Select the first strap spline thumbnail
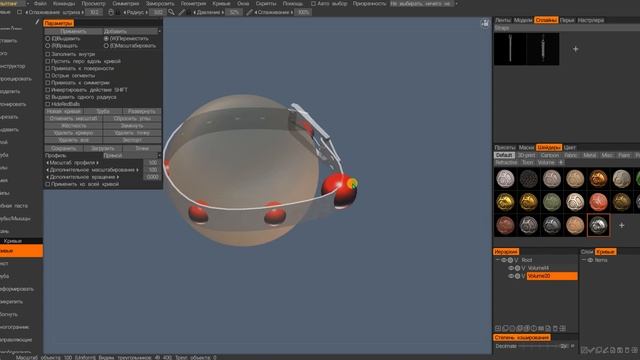 510,49
